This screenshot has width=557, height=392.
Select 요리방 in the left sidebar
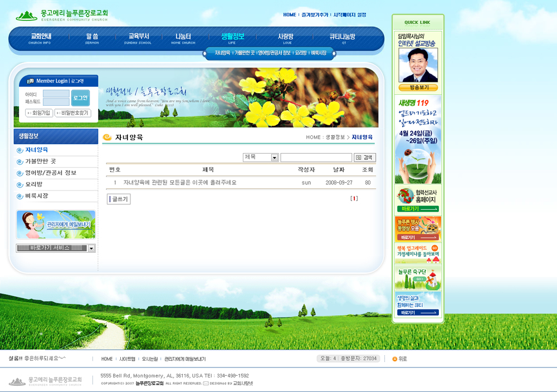[x=34, y=184]
